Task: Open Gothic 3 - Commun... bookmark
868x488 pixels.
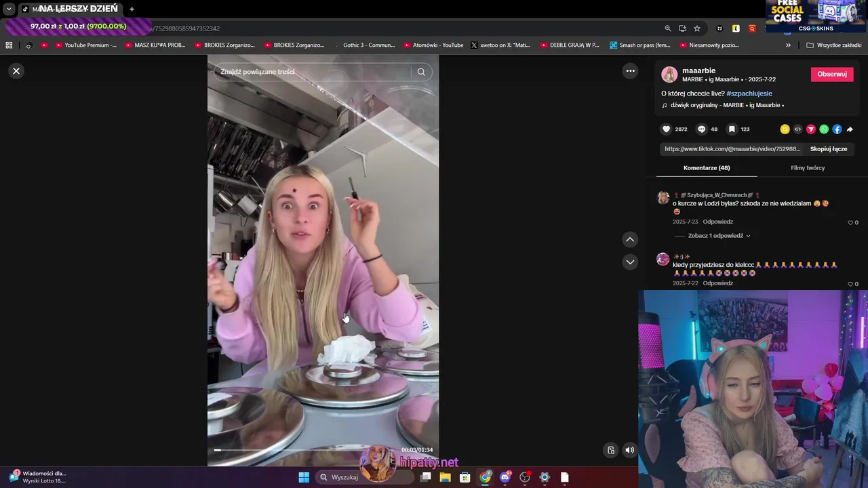Action: (364, 45)
